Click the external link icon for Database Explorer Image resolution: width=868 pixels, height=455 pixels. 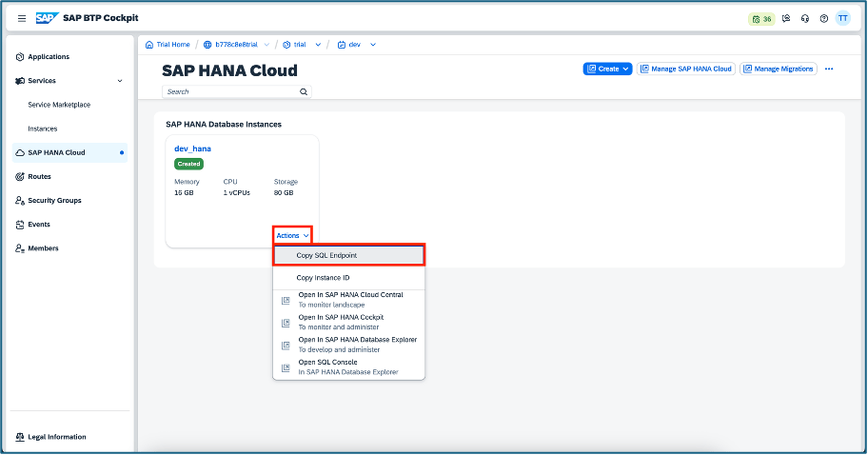[286, 346]
